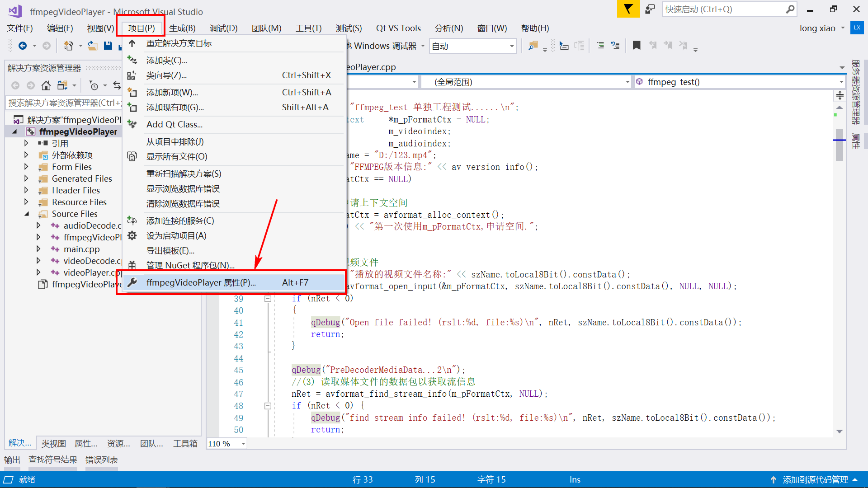Click the 快速启动 search input field

point(723,9)
